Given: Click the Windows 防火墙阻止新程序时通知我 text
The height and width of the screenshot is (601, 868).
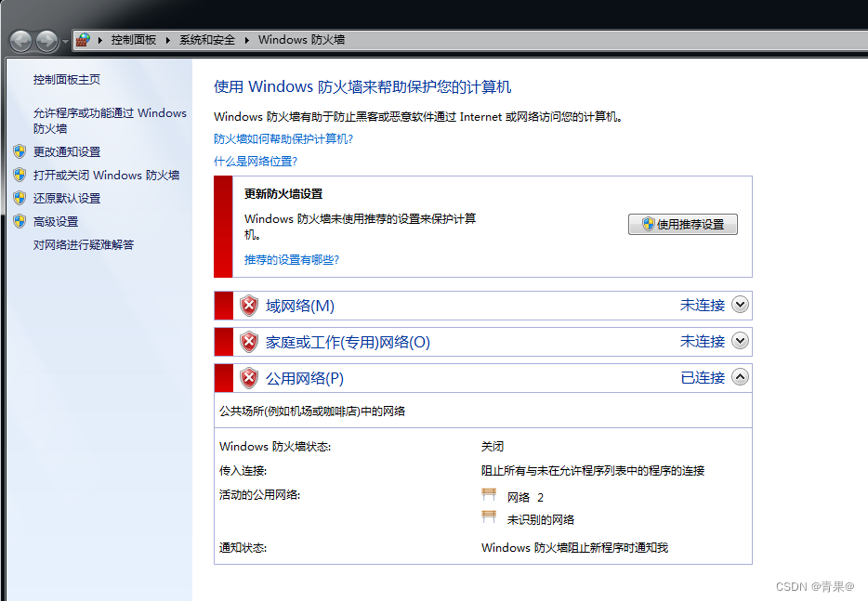Looking at the screenshot, I should coord(574,547).
